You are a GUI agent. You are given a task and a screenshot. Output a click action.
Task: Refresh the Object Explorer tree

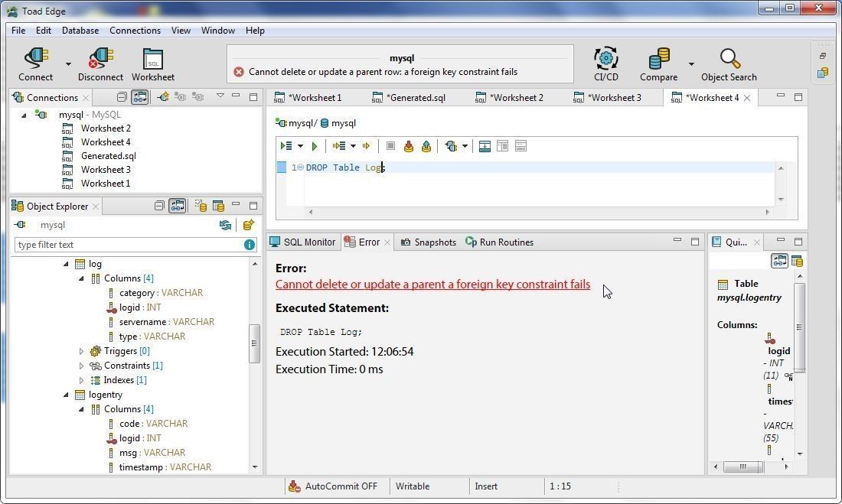pos(226,225)
